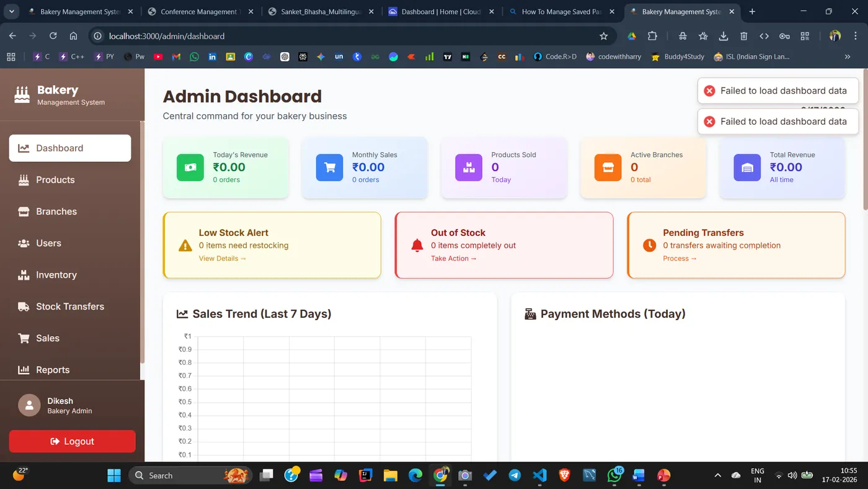Follow the View Details link
The height and width of the screenshot is (489, 868).
[x=223, y=258]
